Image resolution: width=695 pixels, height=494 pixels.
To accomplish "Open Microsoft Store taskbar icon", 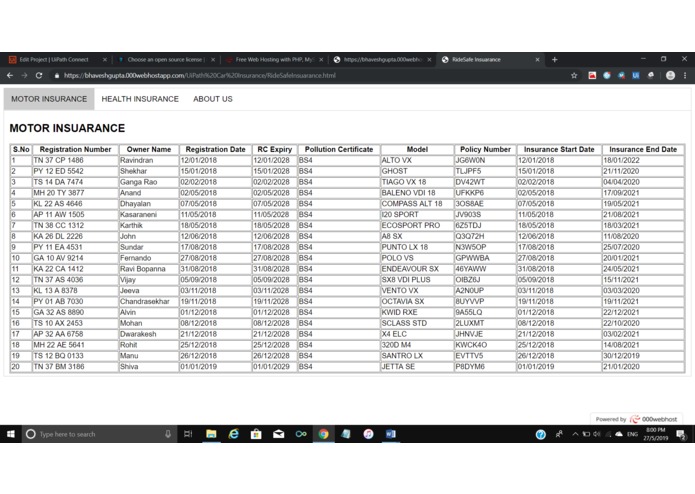I will pos(256,434).
